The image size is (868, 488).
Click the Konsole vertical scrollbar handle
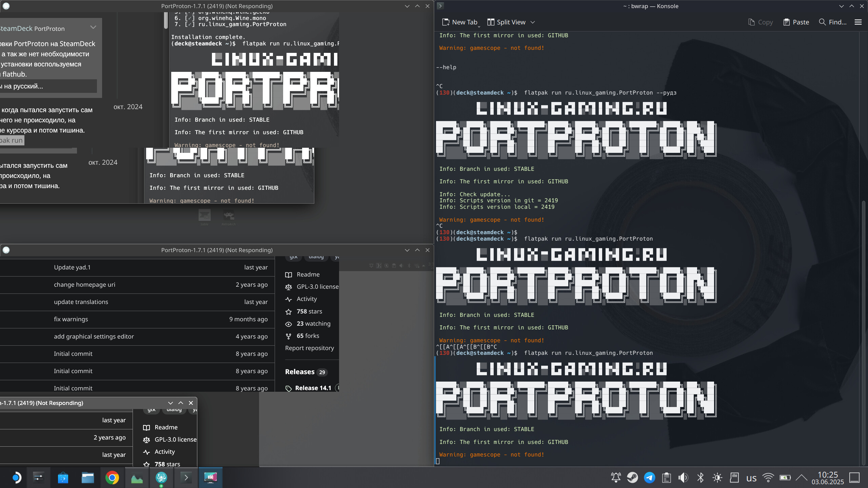pos(864,333)
